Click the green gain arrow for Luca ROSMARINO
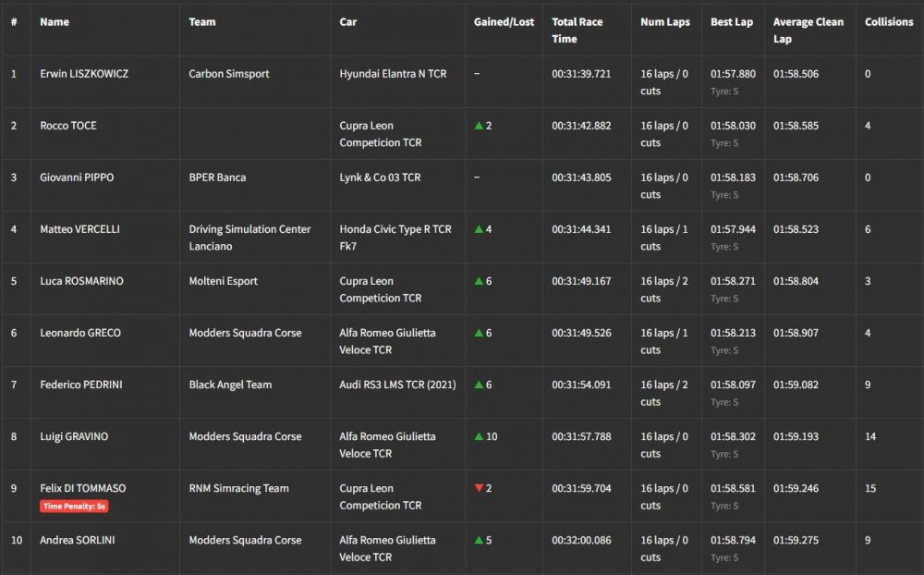Image resolution: width=924 pixels, height=575 pixels. click(x=479, y=281)
